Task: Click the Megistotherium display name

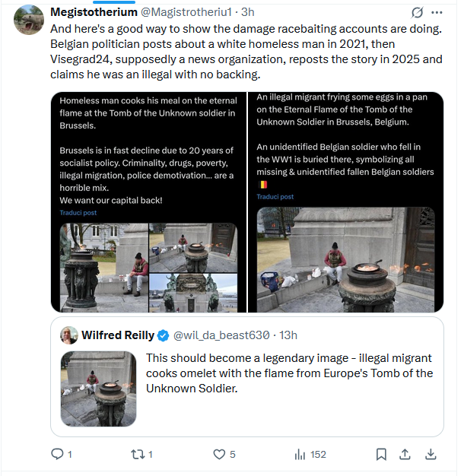Action: click(x=94, y=13)
